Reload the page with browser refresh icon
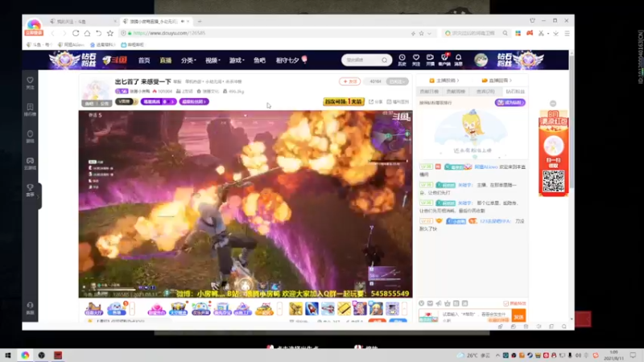This screenshot has width=644, height=362. click(x=76, y=33)
